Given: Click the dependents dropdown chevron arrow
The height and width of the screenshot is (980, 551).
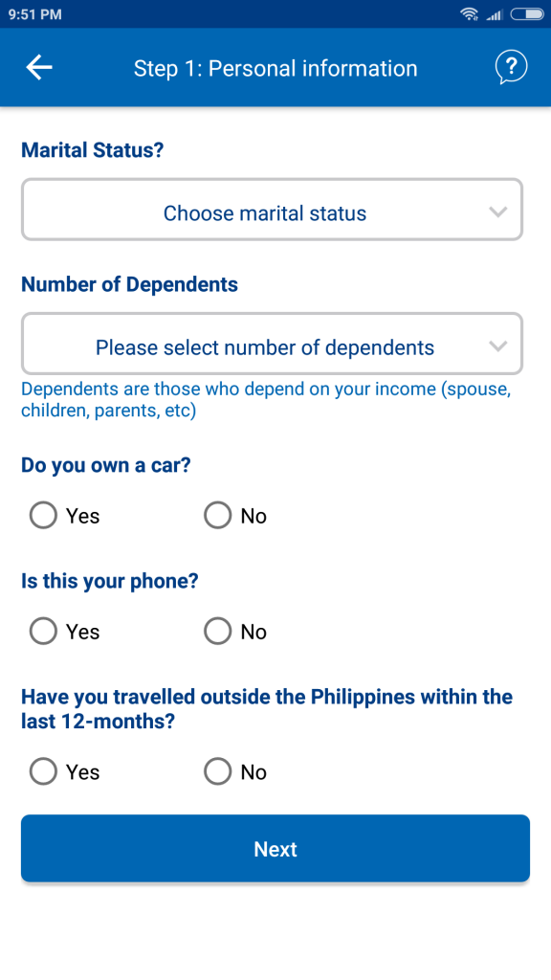Looking at the screenshot, I should [x=497, y=345].
